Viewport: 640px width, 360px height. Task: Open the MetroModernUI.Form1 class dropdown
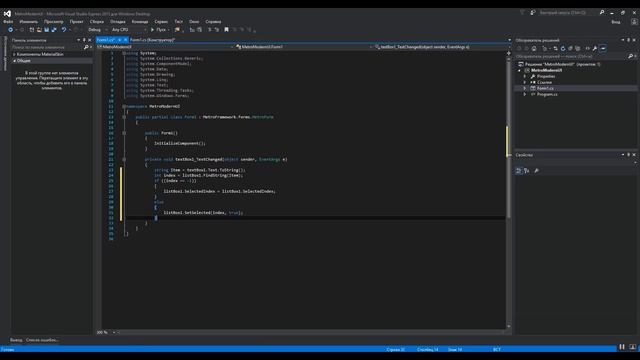coord(303,47)
